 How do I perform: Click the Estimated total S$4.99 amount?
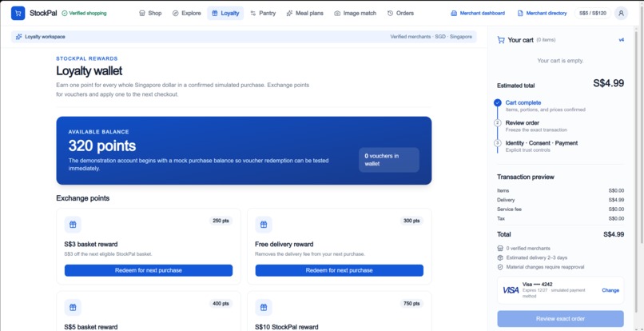pos(608,83)
